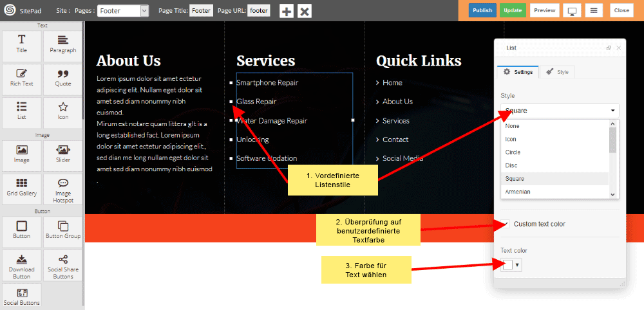Delete page with the X icon
Image resolution: width=644 pixels, height=310 pixels.
(x=305, y=11)
